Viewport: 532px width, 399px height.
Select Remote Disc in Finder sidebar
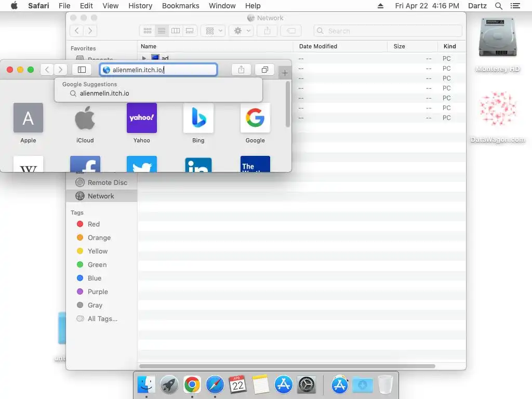pos(101,182)
